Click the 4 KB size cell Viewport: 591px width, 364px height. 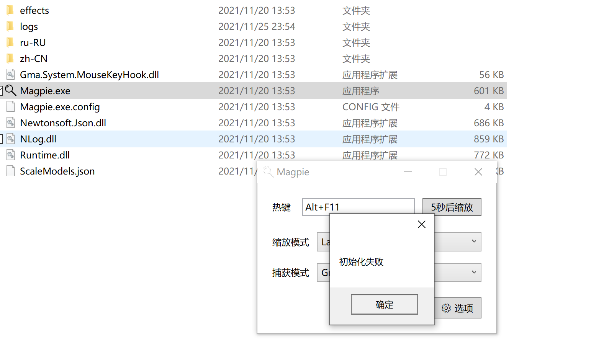(494, 107)
